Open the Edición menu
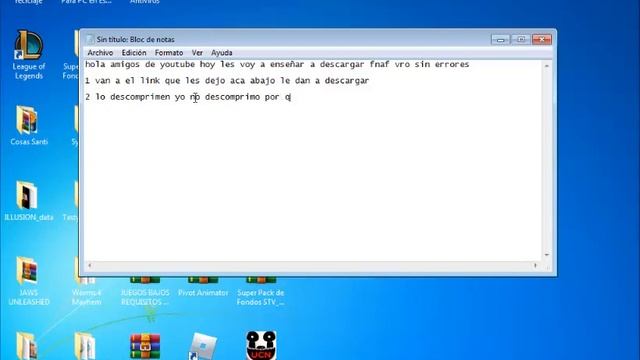This screenshot has width=640, height=360. 134,53
